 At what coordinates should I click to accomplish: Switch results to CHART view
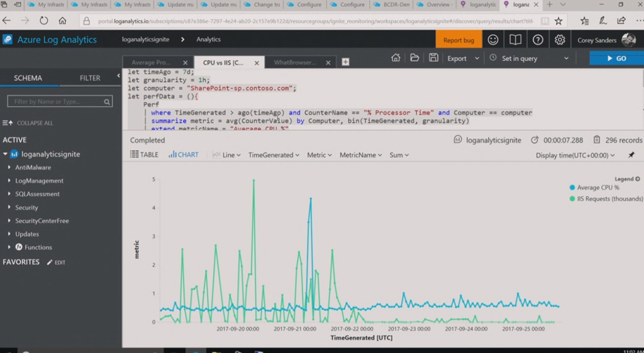(184, 155)
